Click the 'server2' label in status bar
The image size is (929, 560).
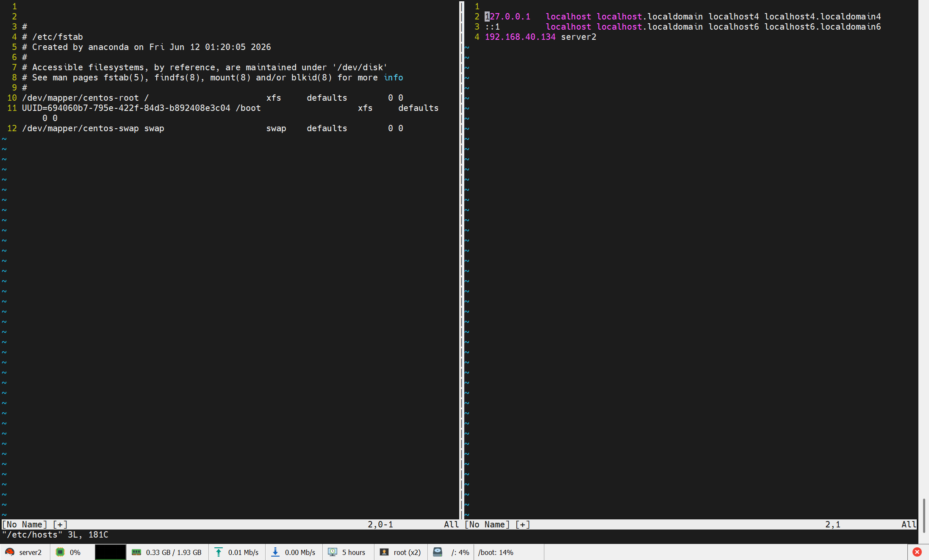(31, 552)
